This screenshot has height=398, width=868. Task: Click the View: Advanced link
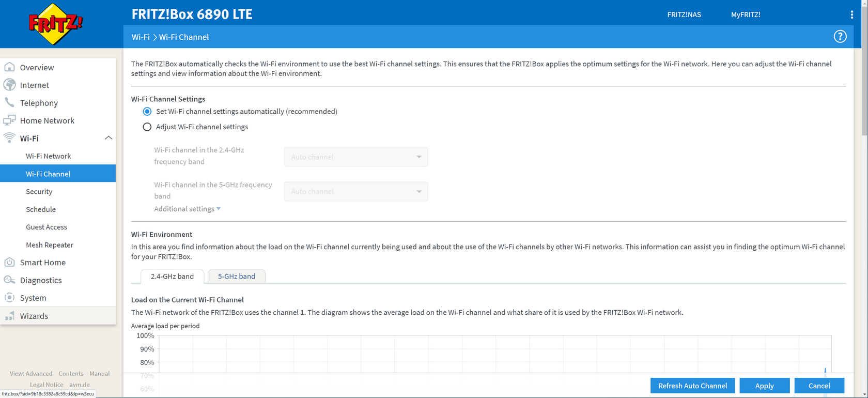31,373
